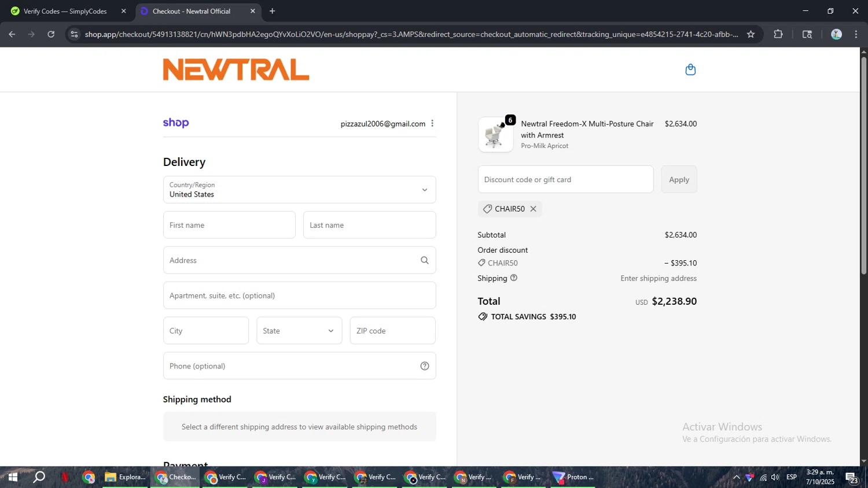Open a new browser tab
Viewport: 868px width, 488px height.
click(272, 11)
